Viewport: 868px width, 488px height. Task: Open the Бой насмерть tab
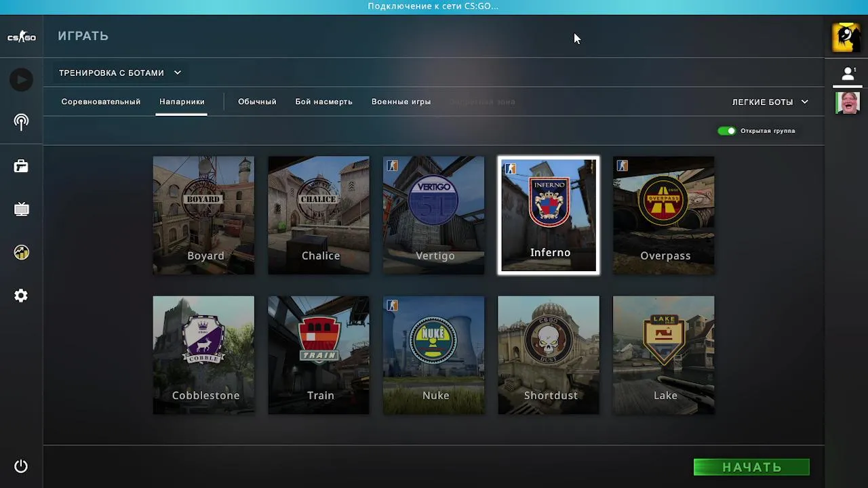click(323, 102)
